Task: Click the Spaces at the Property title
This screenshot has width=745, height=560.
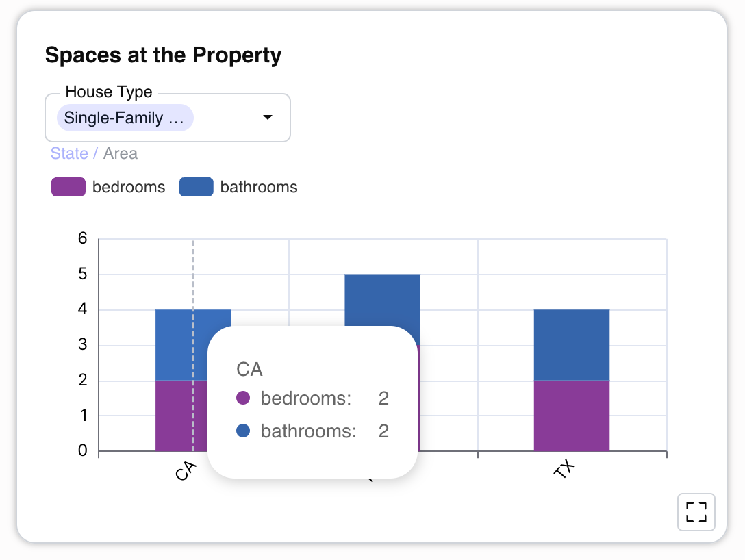Action: [x=163, y=55]
